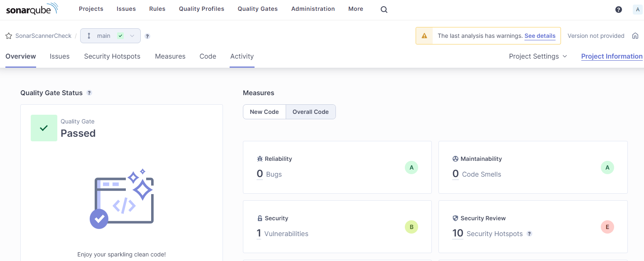
Task: Open the help question mark icon
Action: pyautogui.click(x=619, y=10)
